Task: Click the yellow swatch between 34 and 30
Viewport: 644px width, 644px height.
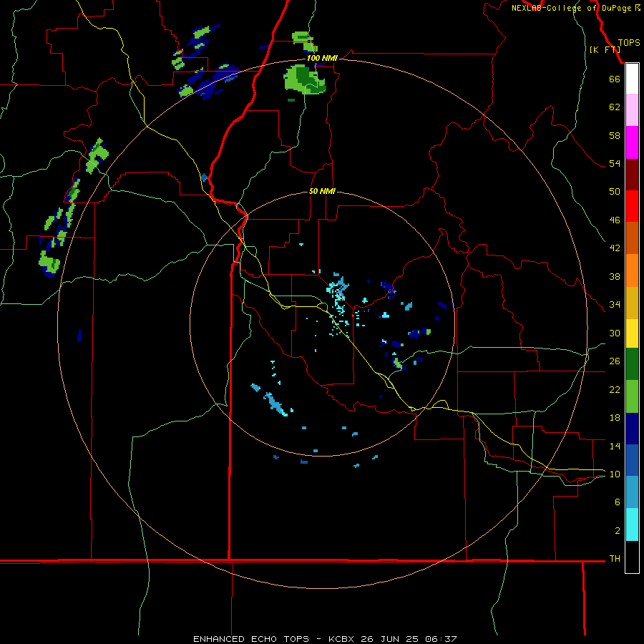Action: 632,333
